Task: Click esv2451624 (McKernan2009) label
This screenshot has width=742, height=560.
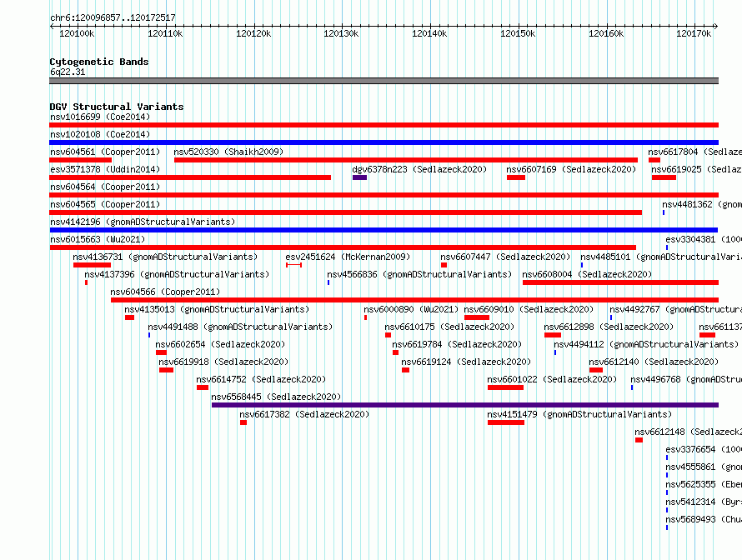Action: [x=348, y=257]
